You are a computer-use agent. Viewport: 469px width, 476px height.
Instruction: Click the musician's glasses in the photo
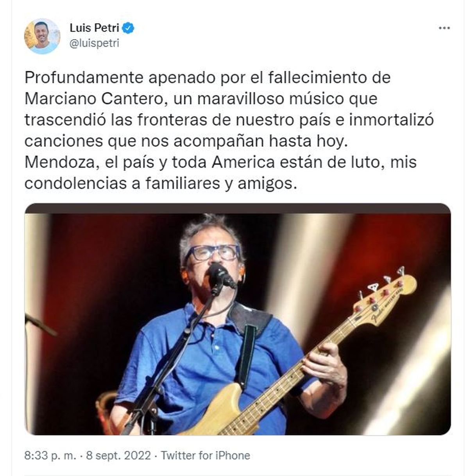point(213,252)
